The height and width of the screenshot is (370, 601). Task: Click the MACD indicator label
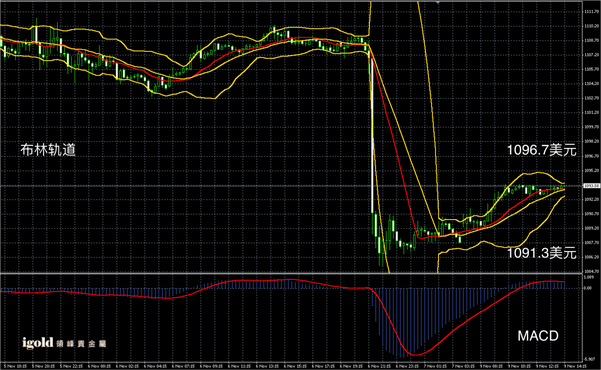(x=538, y=336)
